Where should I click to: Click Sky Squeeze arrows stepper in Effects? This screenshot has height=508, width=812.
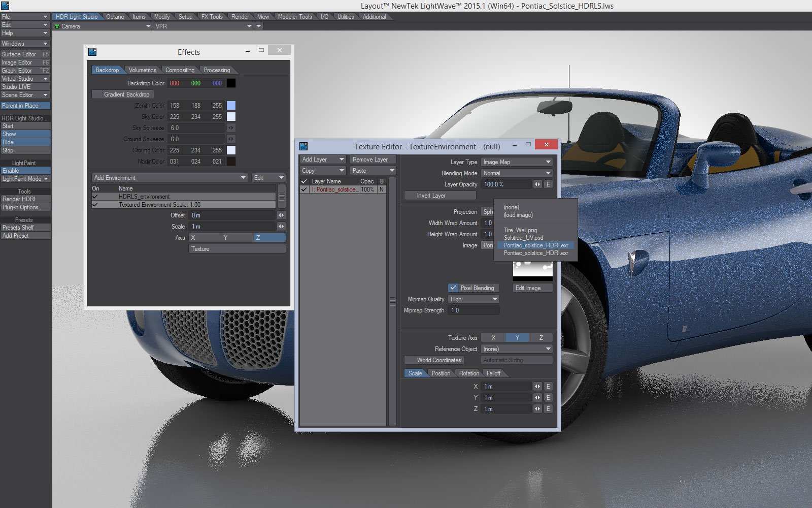[x=231, y=128]
